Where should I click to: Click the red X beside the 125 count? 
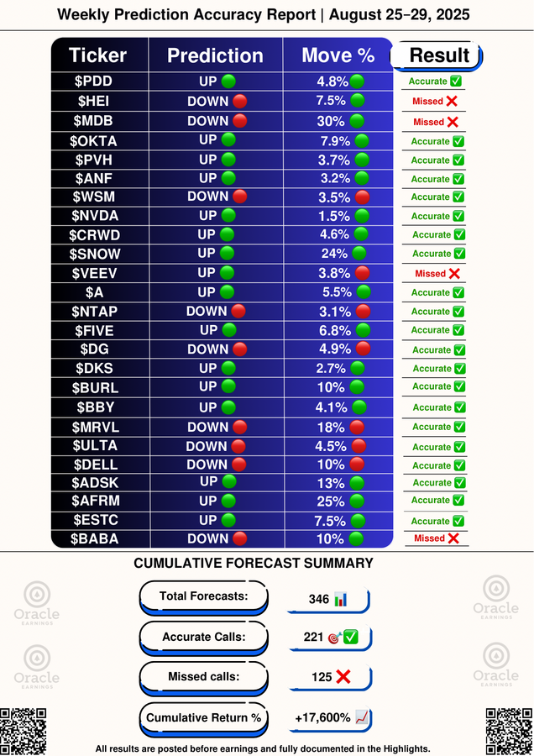[343, 676]
